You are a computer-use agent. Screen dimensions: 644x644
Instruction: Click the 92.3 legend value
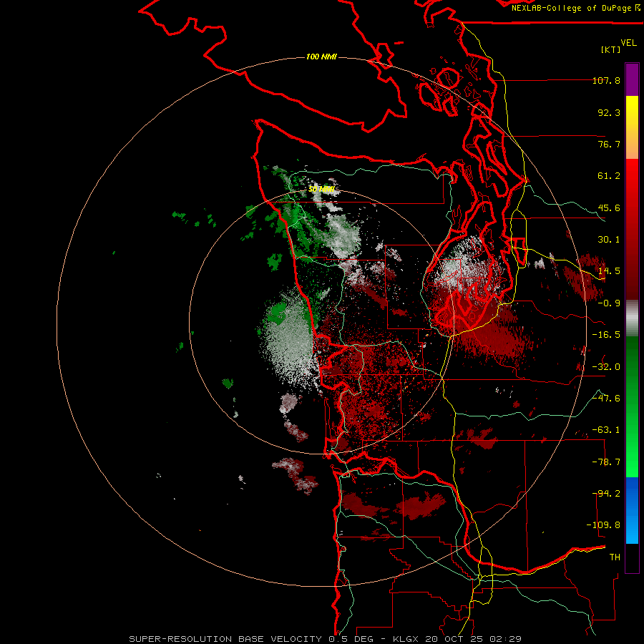click(609, 112)
